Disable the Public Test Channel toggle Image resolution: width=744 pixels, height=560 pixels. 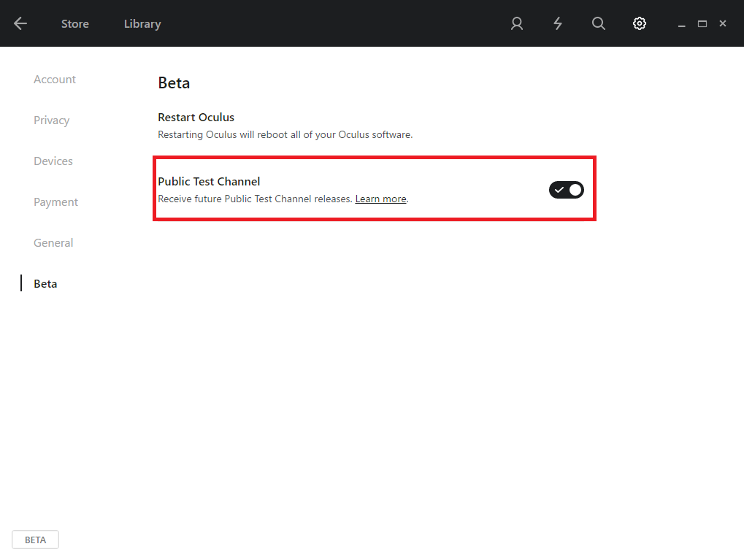(x=567, y=190)
